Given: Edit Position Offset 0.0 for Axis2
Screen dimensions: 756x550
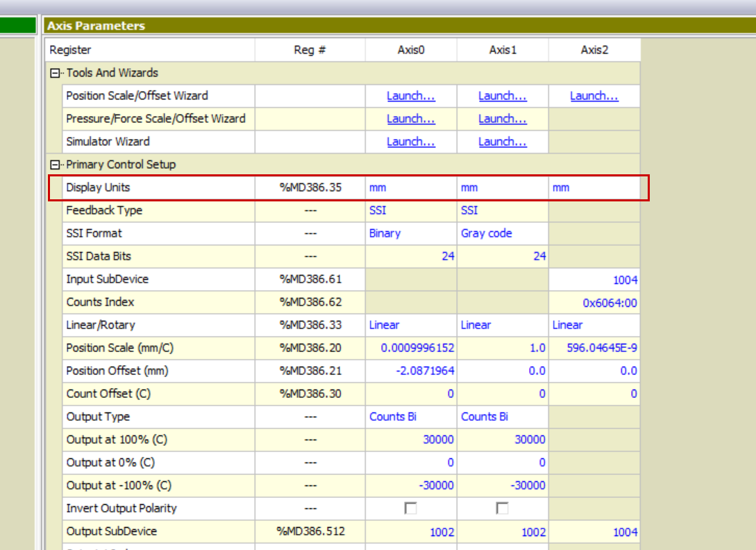Looking at the screenshot, I should pos(594,371).
